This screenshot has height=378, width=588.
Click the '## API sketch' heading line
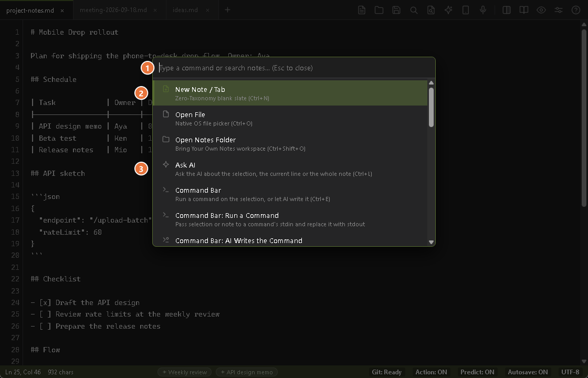tap(58, 173)
